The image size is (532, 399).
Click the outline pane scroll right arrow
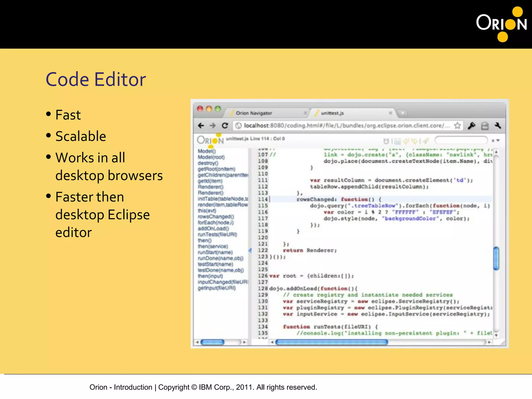tap(244, 342)
